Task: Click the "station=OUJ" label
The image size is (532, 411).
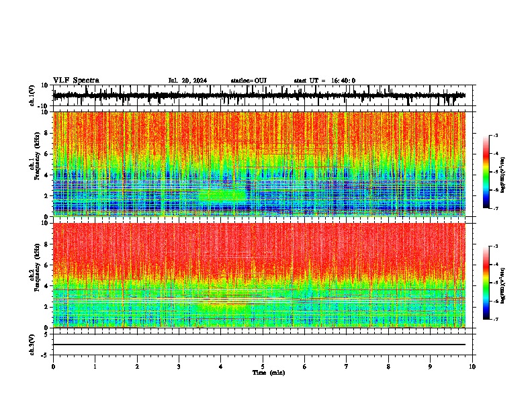Action: tap(249, 81)
